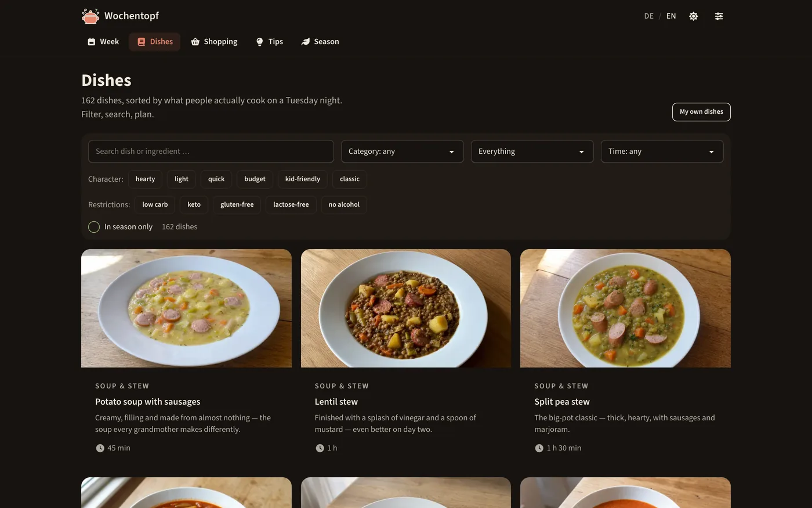Check the In season only option

pos(94,227)
